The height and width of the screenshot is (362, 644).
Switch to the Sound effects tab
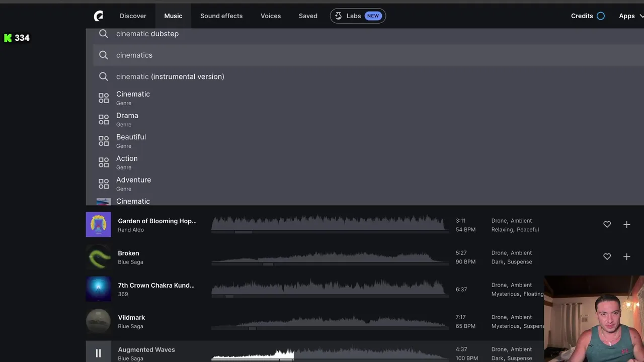coord(221,16)
